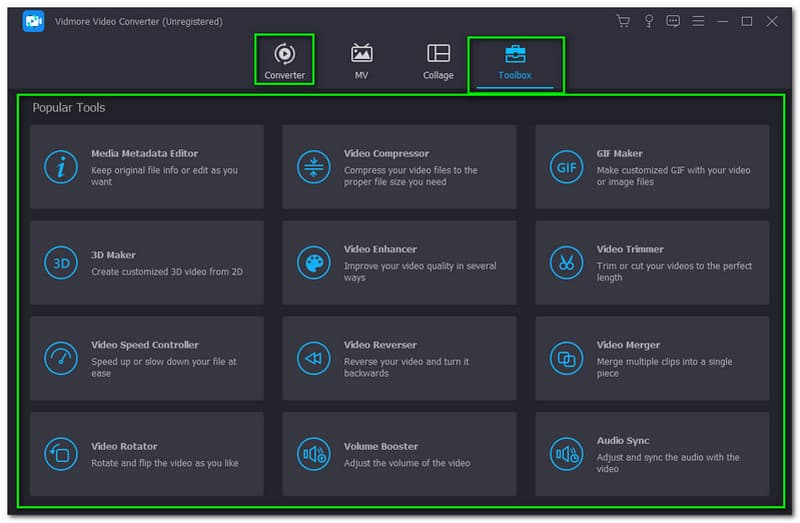Click the register key icon

pos(648,21)
